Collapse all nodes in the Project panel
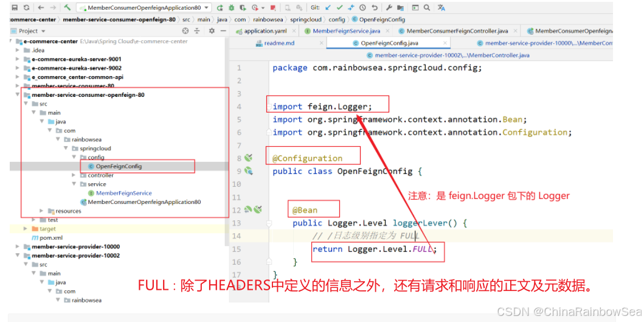This screenshot has width=644, height=322. 197,31
